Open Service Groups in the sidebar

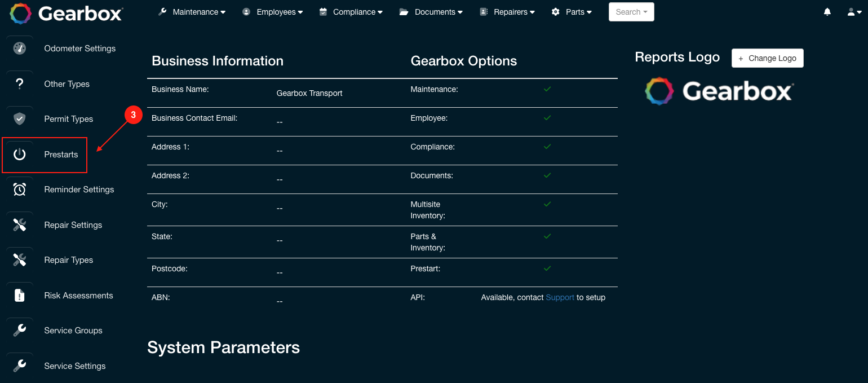pyautogui.click(x=73, y=331)
